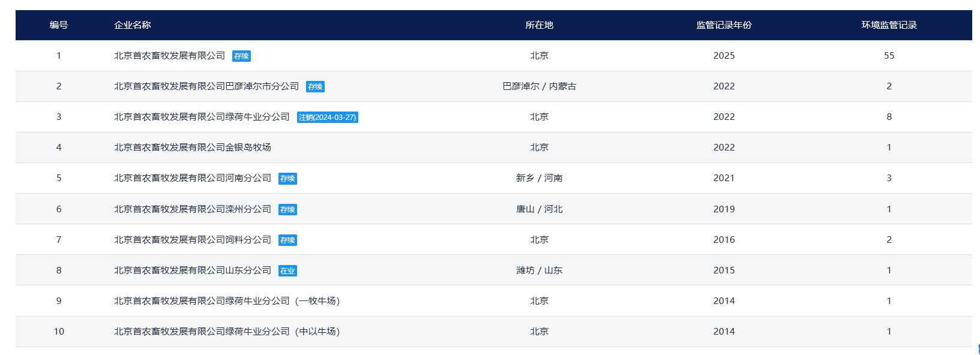
Task: Click year 2014 in 一牧牛场 row
Action: pos(724,301)
